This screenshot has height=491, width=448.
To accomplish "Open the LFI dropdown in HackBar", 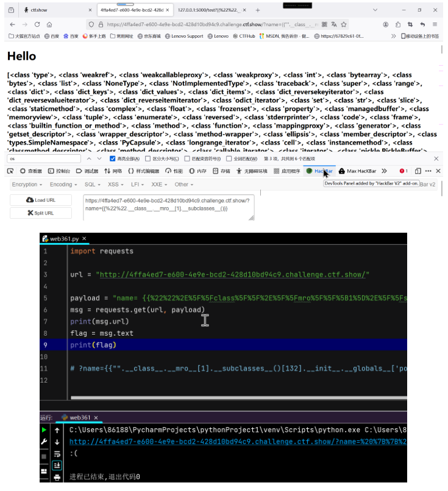I will coord(137,185).
